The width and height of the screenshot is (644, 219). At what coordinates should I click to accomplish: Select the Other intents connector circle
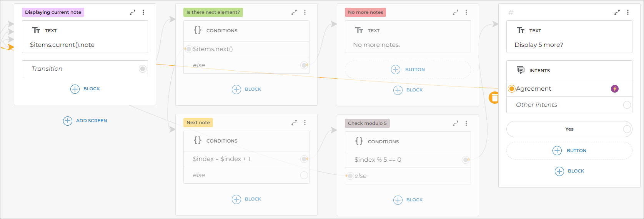pyautogui.click(x=627, y=105)
